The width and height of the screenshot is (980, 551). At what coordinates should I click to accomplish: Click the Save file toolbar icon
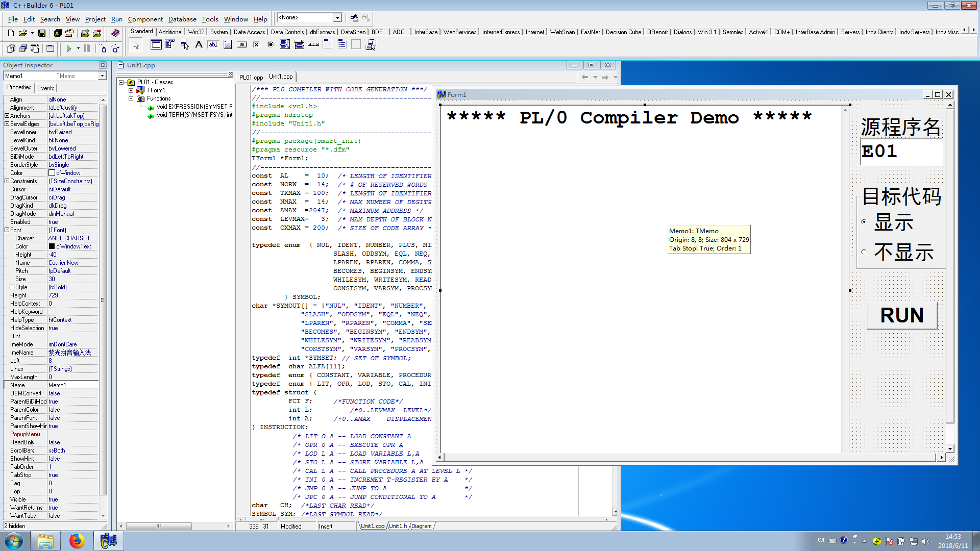[x=42, y=33]
